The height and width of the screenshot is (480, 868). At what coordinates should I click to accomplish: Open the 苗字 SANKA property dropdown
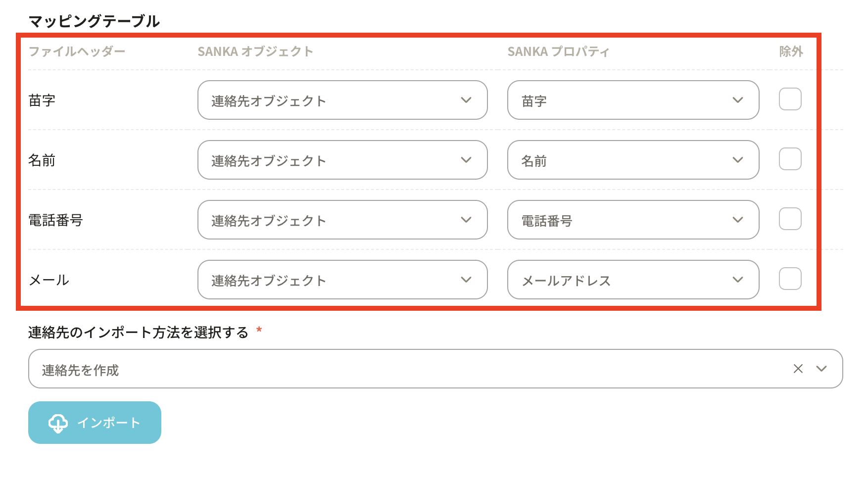[x=632, y=100]
